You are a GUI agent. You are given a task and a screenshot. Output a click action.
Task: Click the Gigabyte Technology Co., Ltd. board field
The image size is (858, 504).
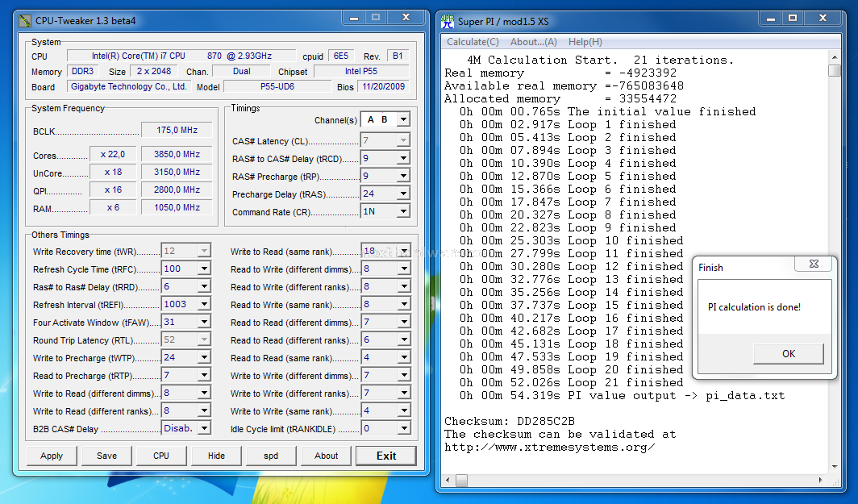click(x=129, y=86)
